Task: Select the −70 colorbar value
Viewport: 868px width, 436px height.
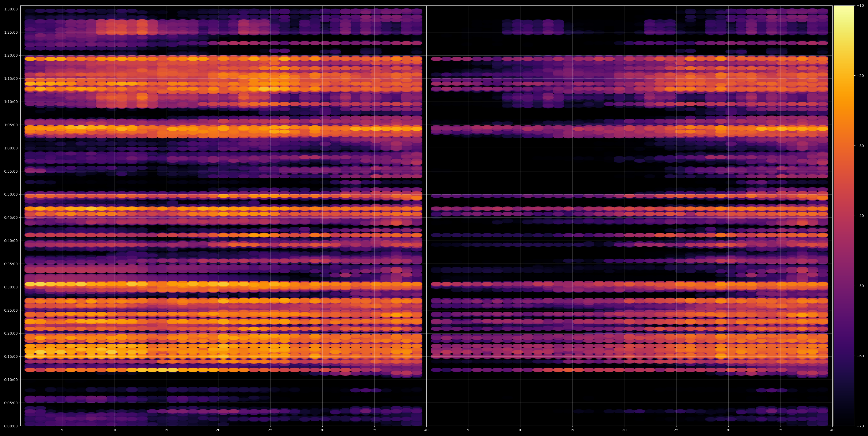Action: tap(861, 426)
